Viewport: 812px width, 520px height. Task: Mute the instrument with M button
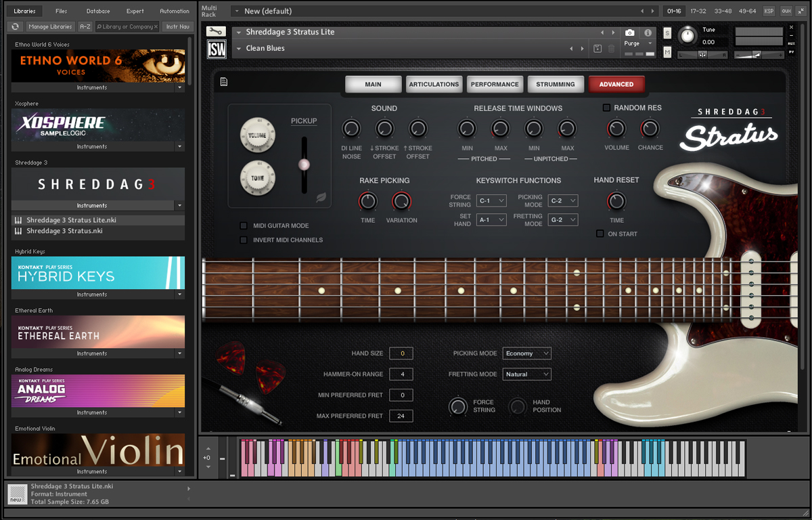[667, 53]
